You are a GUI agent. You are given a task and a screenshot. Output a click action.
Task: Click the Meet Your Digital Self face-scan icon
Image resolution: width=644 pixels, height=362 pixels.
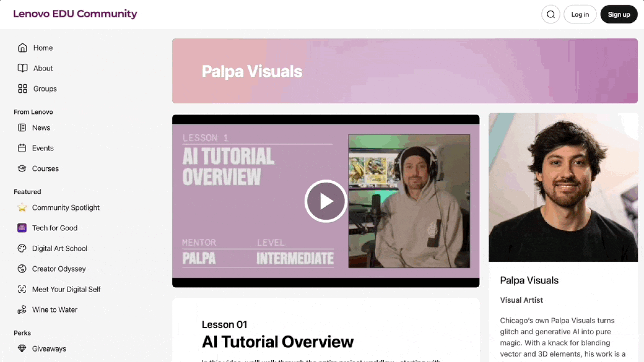click(22, 289)
